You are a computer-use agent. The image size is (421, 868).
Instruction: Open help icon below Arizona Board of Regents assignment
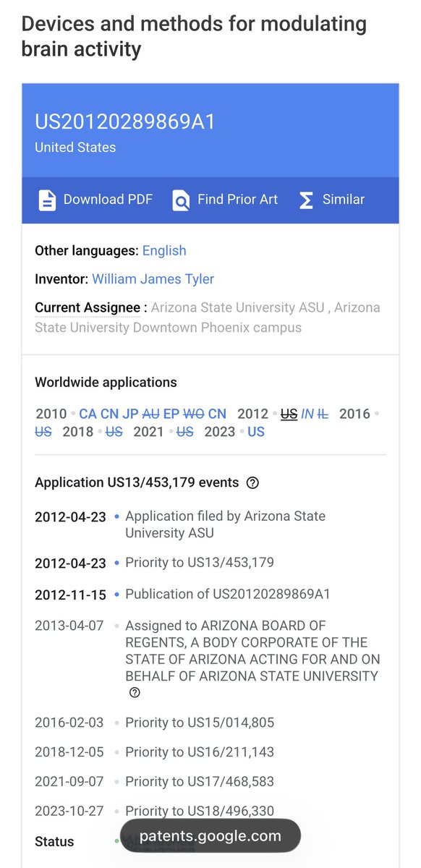tap(135, 693)
